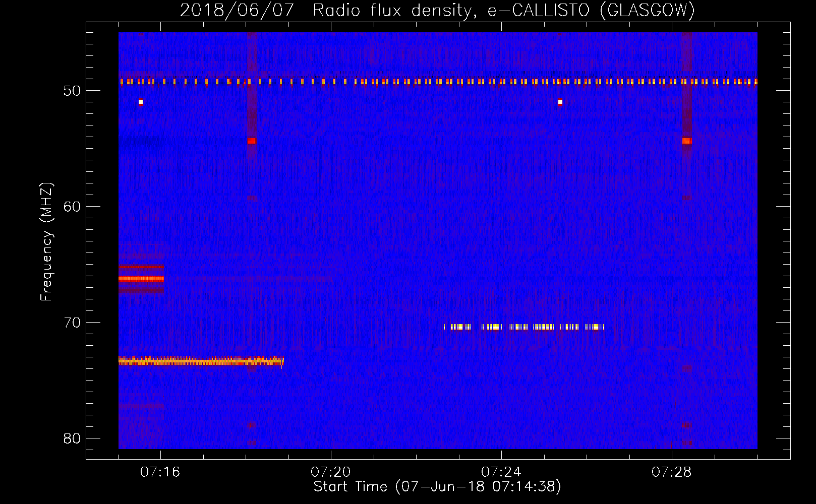Viewport: 816px width, 504px height.
Task: Click the red spot at 54 MHz near 07:28
Action: (687, 141)
